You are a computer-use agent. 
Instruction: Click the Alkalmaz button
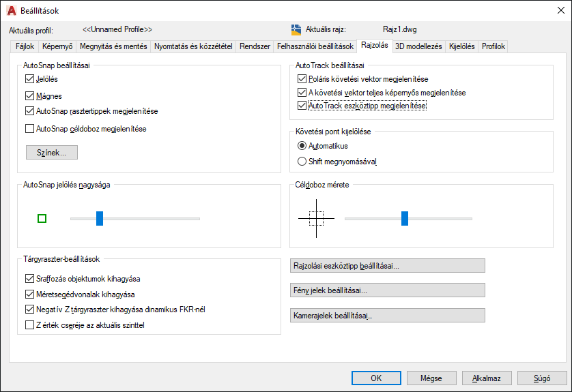tap(487, 378)
